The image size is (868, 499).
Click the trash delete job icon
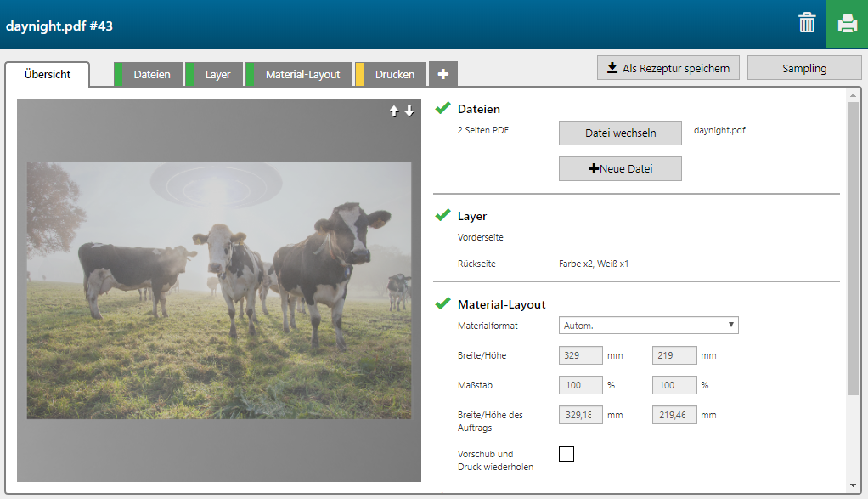tap(807, 24)
